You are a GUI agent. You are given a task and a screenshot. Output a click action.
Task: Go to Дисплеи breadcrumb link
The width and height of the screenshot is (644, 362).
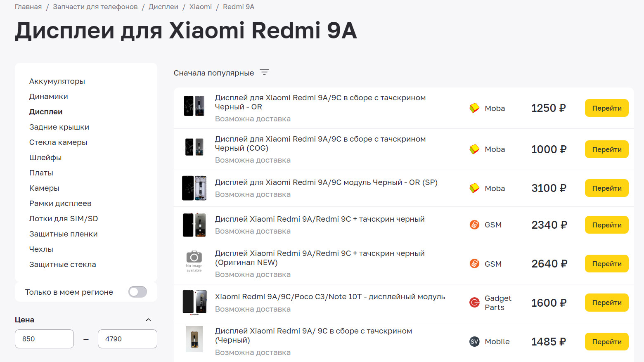163,7
